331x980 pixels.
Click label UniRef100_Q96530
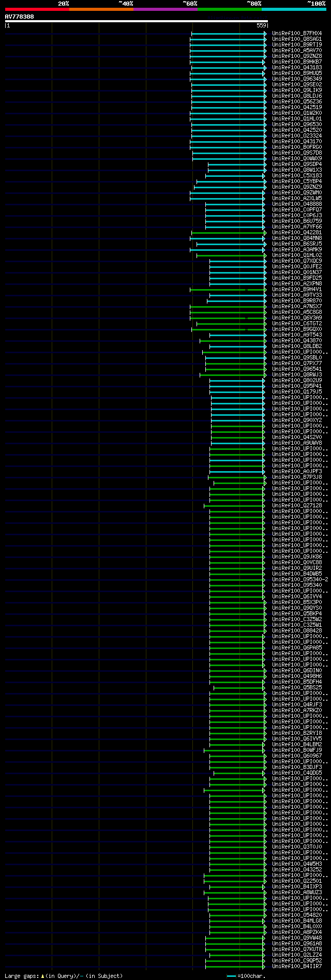pyautogui.click(x=297, y=125)
